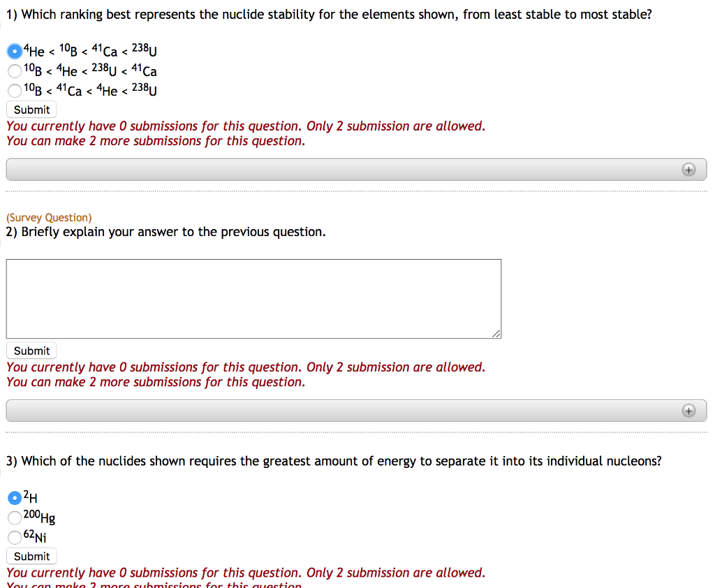Expand the plus icon below question 1

[x=688, y=170]
